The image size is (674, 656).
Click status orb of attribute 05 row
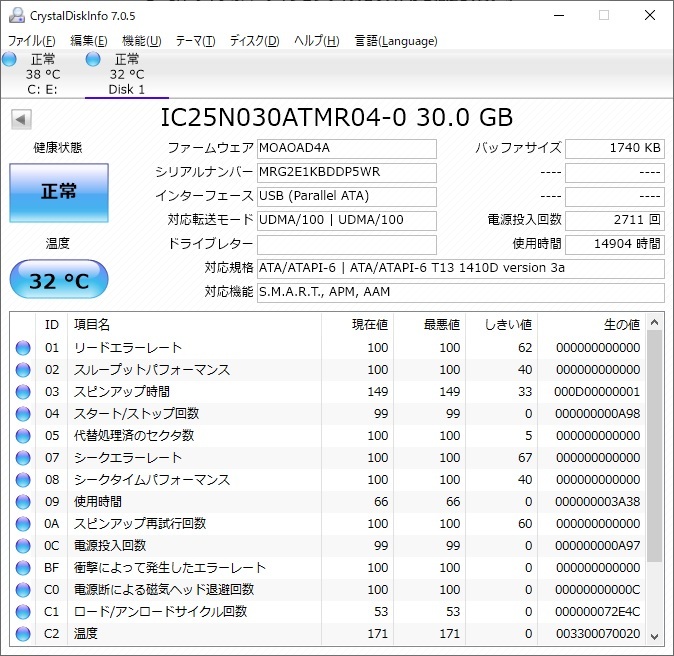click(x=23, y=435)
